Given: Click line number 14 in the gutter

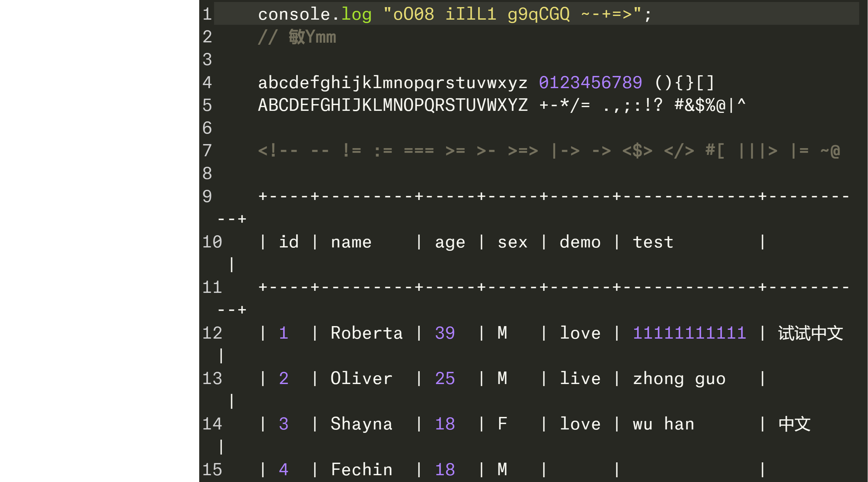Looking at the screenshot, I should point(212,424).
